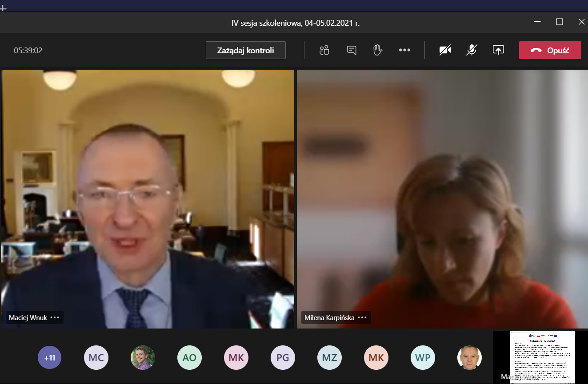
Task: Toggle the camera on
Action: tap(445, 50)
